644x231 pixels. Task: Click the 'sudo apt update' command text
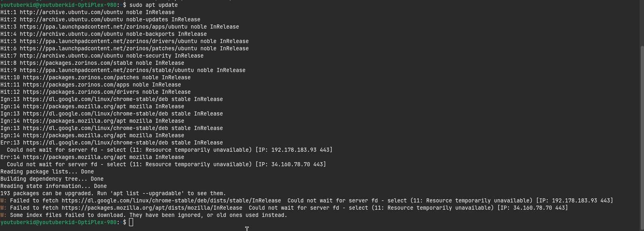coord(154,5)
